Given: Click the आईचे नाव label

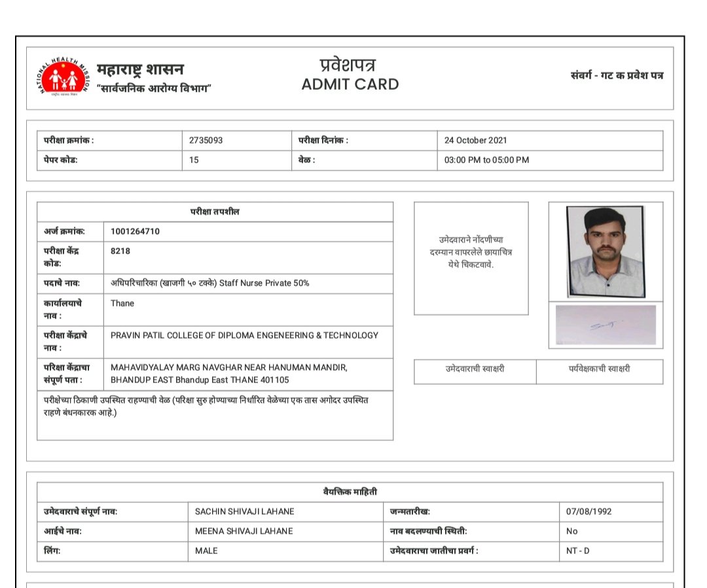Looking at the screenshot, I should point(63,531).
